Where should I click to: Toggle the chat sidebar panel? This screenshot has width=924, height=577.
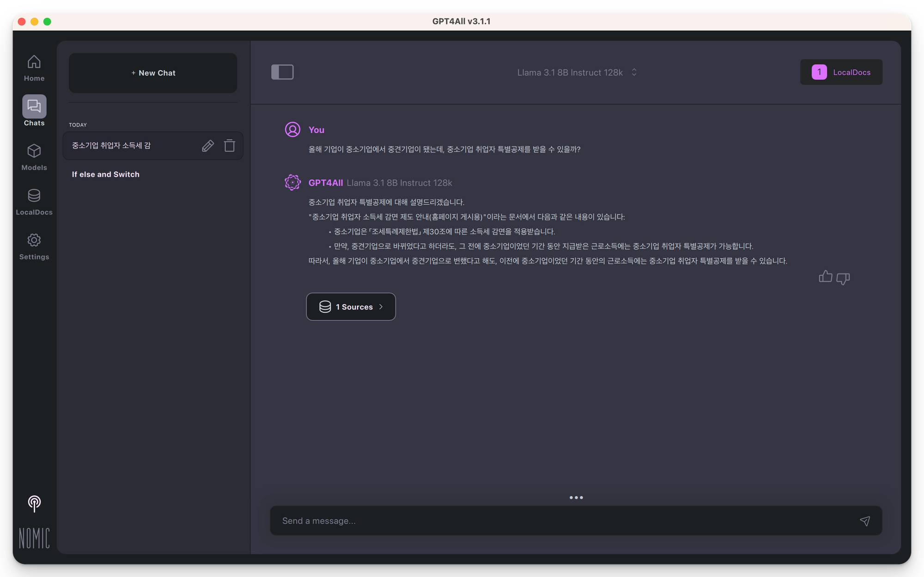point(282,72)
